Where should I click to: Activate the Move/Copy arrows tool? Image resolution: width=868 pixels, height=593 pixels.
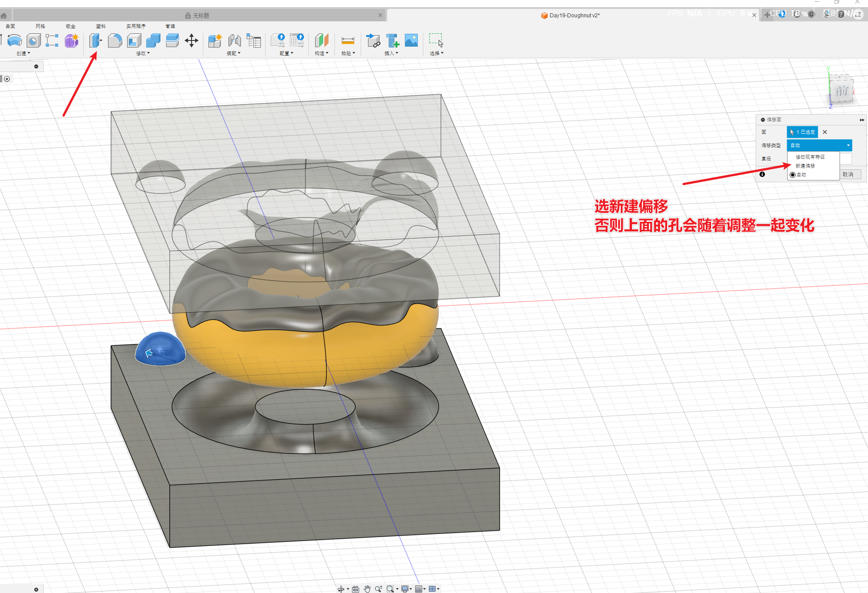pyautogui.click(x=192, y=41)
